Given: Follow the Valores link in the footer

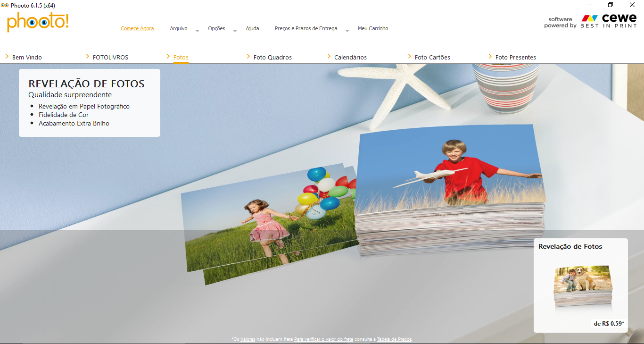Looking at the screenshot, I should (248, 339).
